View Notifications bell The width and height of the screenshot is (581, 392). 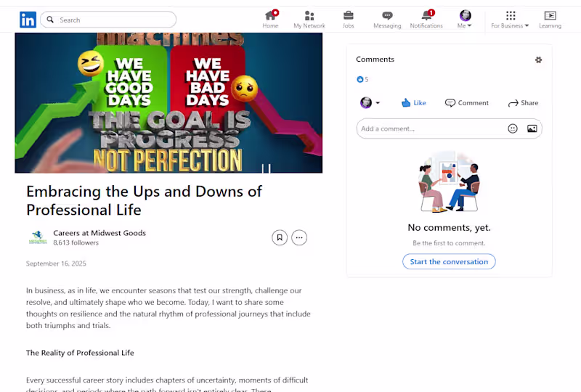click(x=426, y=20)
